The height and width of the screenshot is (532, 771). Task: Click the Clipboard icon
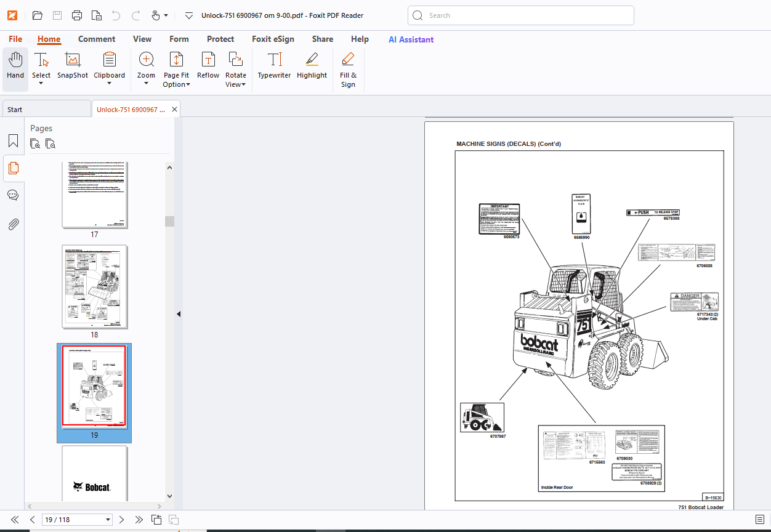[x=110, y=60]
